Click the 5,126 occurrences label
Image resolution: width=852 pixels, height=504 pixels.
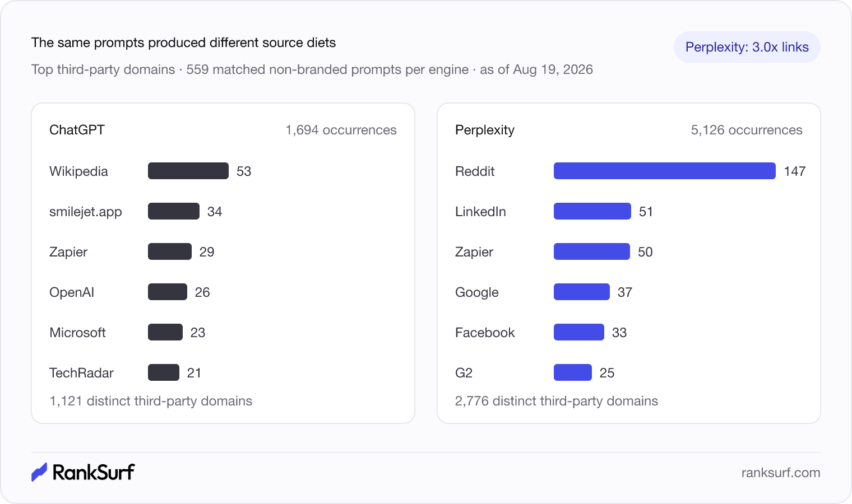coord(747,130)
